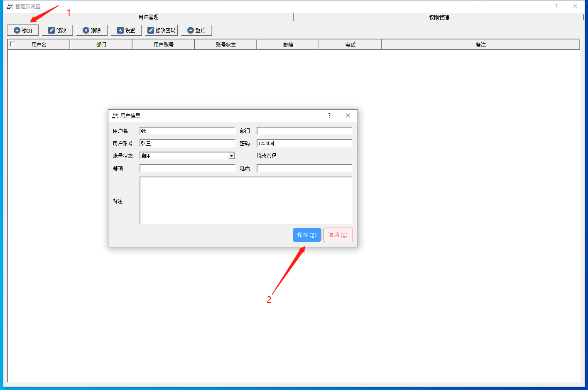Toggle the select-all checkbox in table header

(x=12, y=44)
